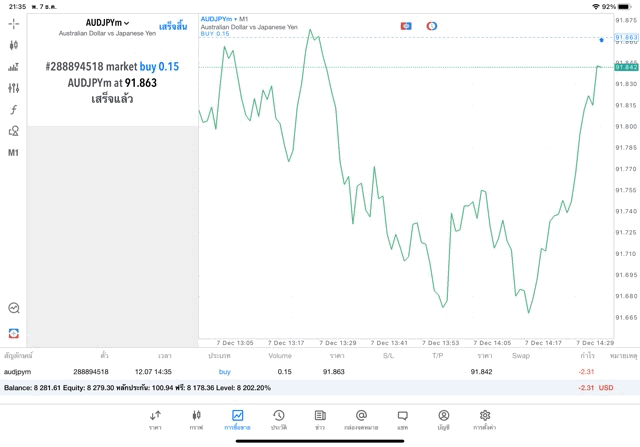Tap the battery 92% indicator
This screenshot has height=447, width=640.
click(x=617, y=7)
